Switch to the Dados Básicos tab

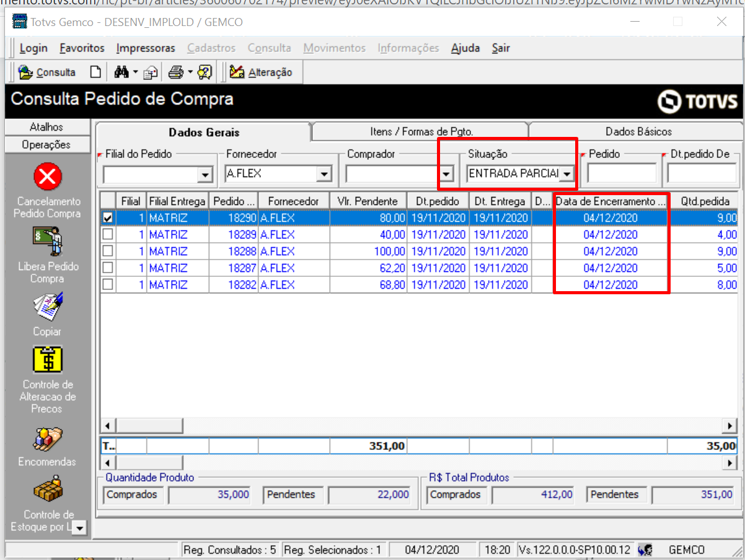pos(638,131)
